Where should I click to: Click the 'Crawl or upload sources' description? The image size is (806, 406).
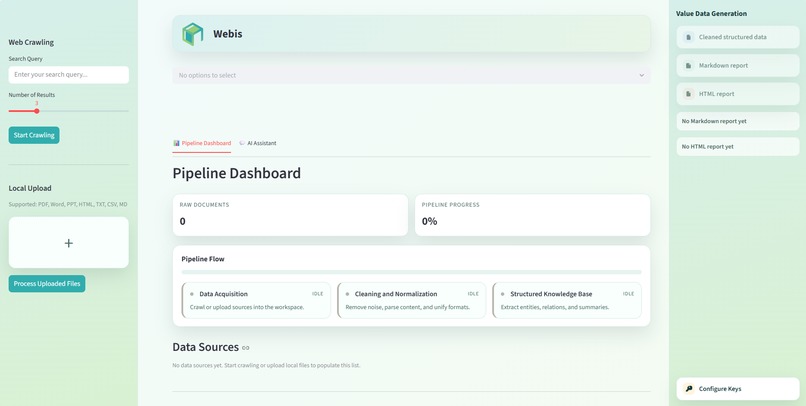[x=247, y=307]
